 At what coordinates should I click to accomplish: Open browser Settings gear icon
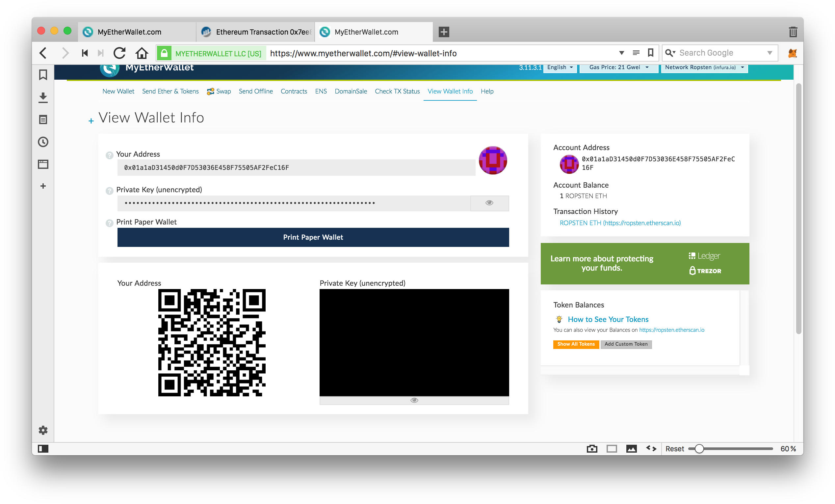(43, 430)
